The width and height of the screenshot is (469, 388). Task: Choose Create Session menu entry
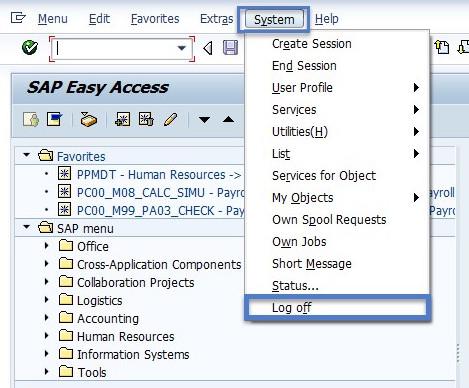coord(312,44)
